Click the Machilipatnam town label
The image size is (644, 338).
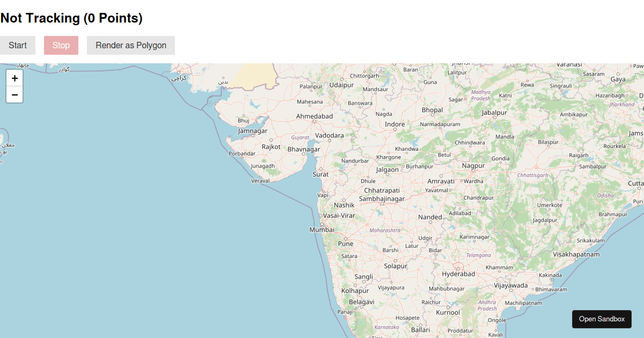(x=524, y=303)
